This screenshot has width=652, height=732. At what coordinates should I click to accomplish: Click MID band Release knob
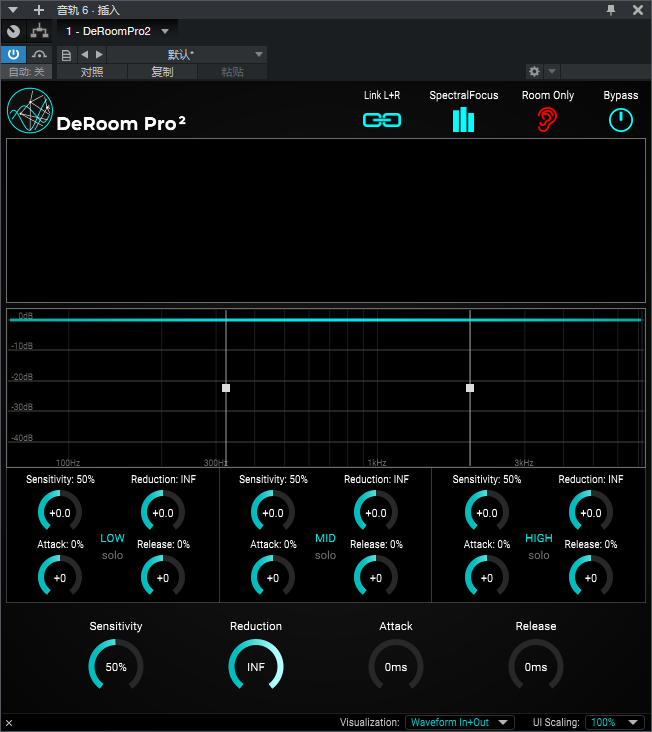pos(376,577)
